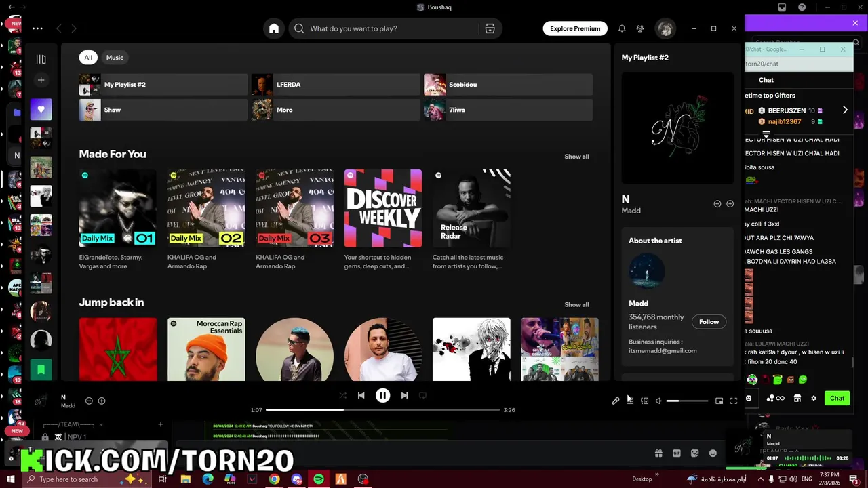The image size is (868, 488).
Task: Open My Playlist #2 tile
Action: pos(163,85)
